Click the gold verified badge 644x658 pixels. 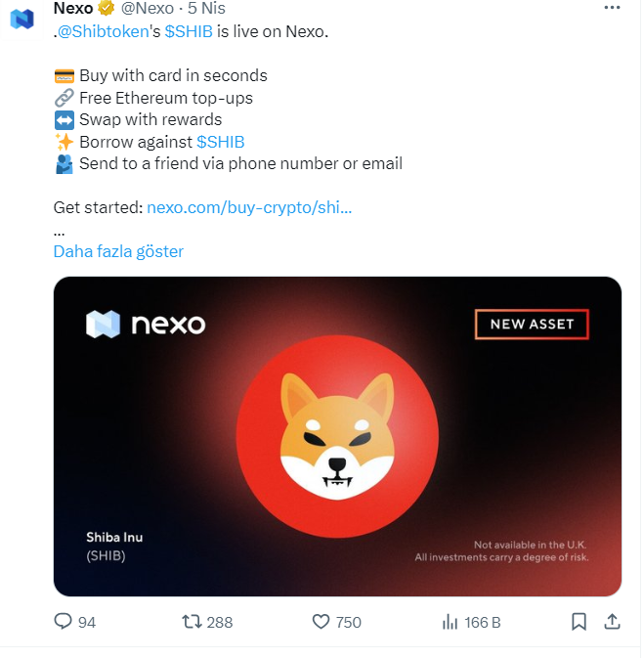pyautogui.click(x=107, y=9)
